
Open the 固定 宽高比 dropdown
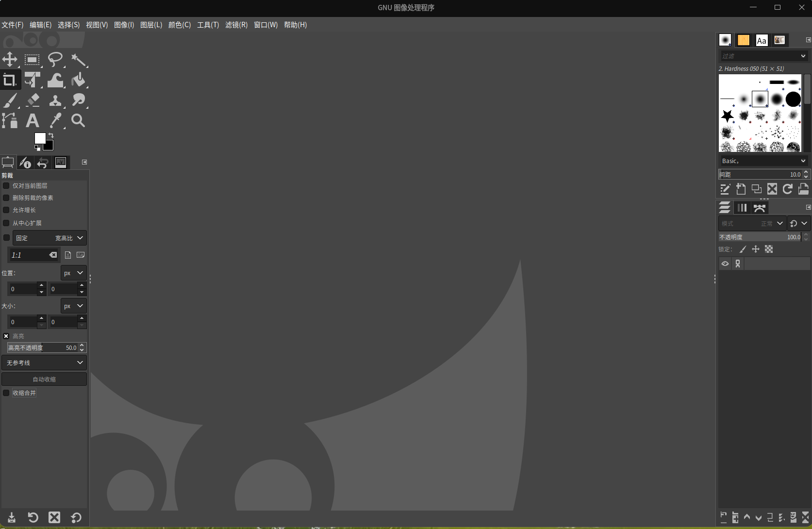(x=50, y=238)
